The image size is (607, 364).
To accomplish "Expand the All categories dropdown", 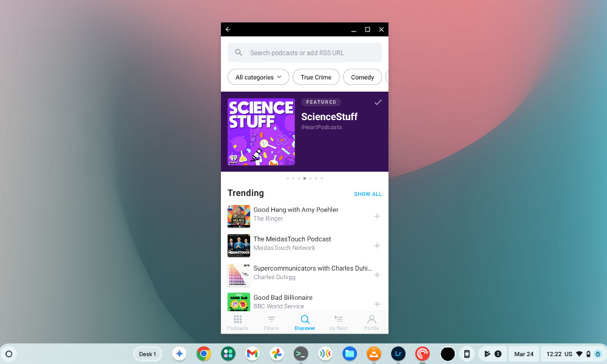I will click(x=259, y=77).
